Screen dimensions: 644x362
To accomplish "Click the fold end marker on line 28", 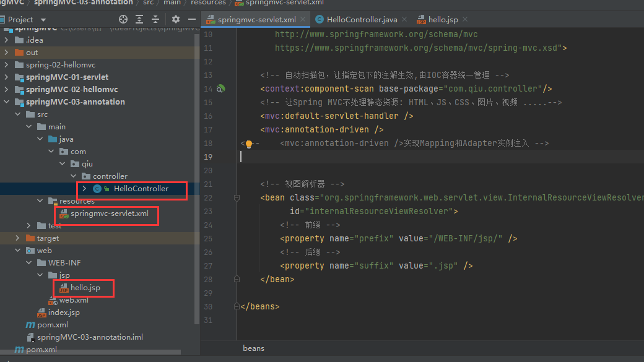I will tap(237, 279).
